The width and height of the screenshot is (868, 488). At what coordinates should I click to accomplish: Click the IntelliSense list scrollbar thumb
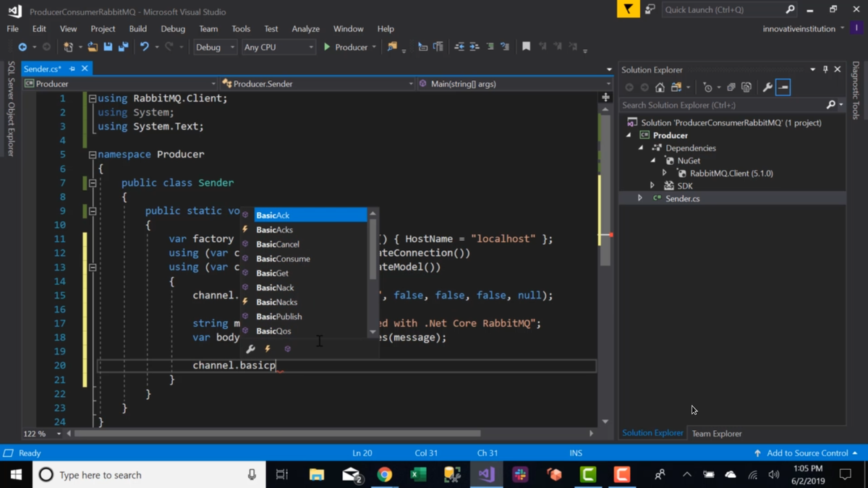click(x=373, y=248)
